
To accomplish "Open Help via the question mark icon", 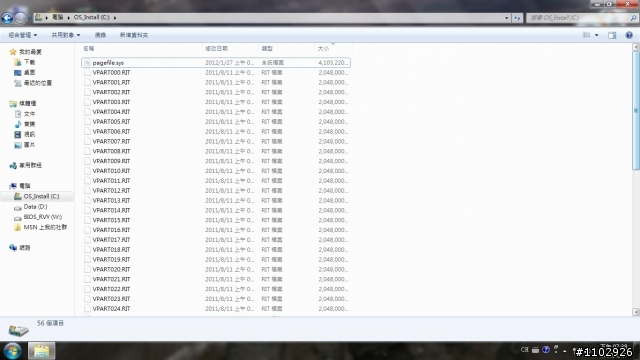I will pos(629,36).
